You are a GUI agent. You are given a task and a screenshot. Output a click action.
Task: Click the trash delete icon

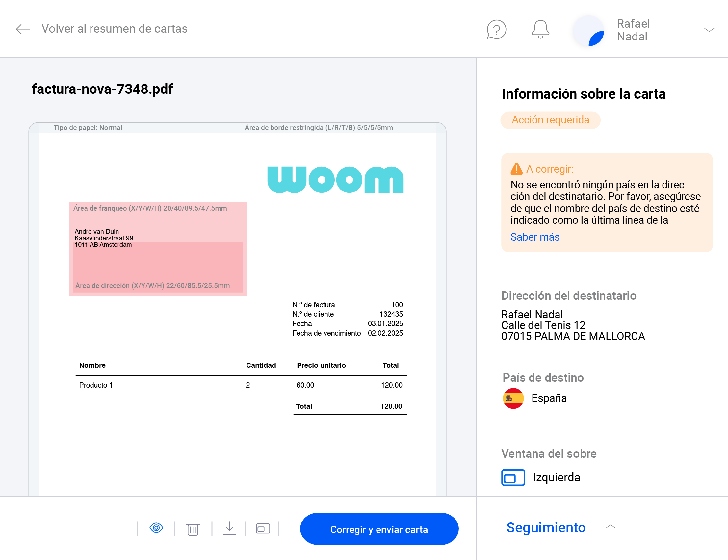(193, 529)
